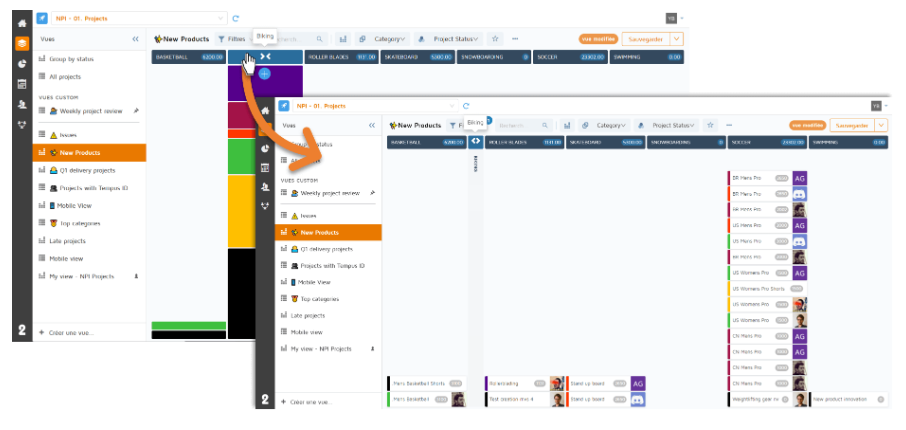Click the search magnifier icon in the front toolbar
The image size is (906, 430).
pos(545,125)
